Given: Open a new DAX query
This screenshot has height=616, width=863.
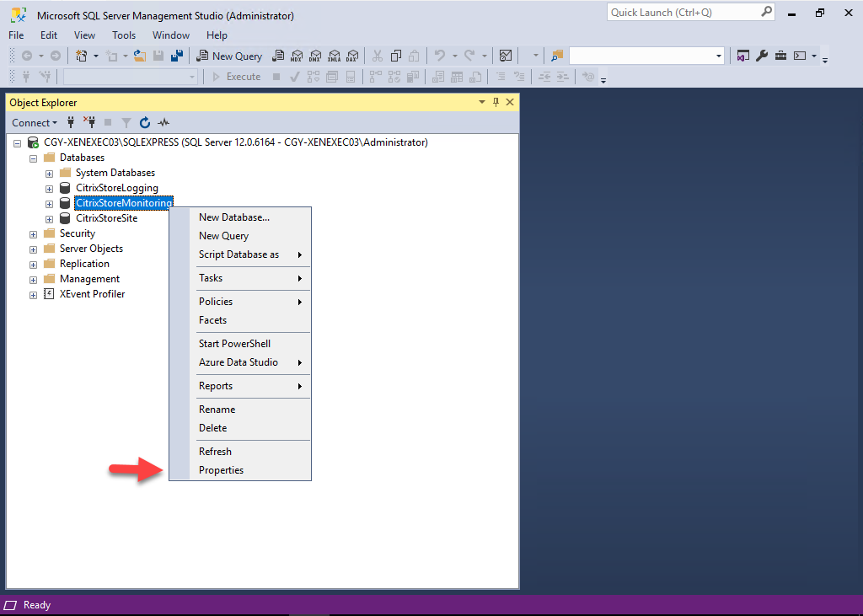Looking at the screenshot, I should click(x=352, y=56).
